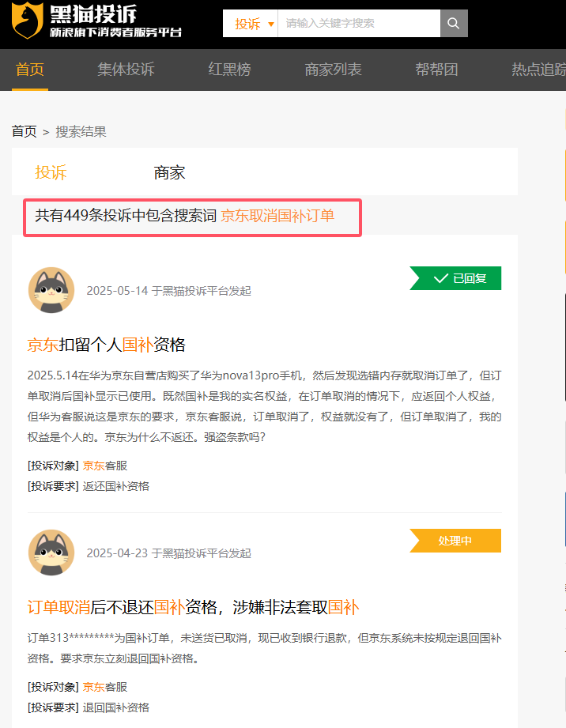Screen dimensions: 566x728
Task: Go to 首页 in navigation bar
Action: point(30,70)
